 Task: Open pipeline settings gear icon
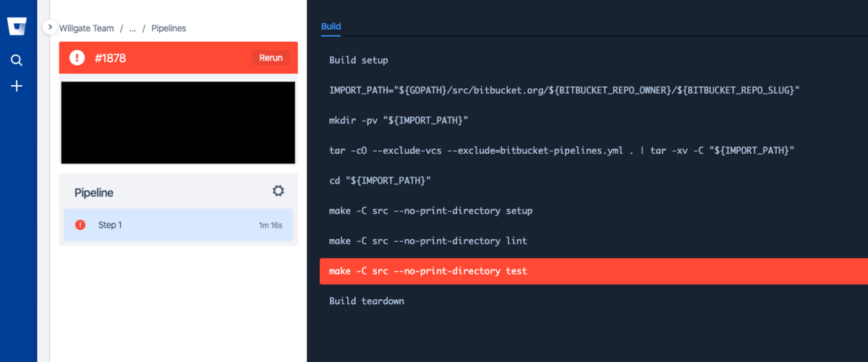click(278, 191)
